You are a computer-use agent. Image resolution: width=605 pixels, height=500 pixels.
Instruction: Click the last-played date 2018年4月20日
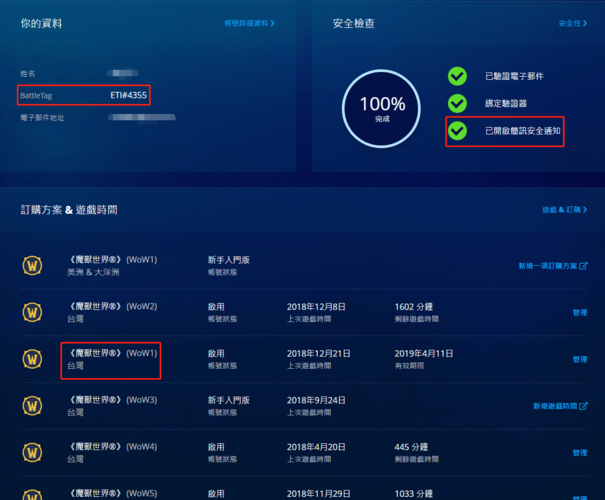pyautogui.click(x=316, y=447)
